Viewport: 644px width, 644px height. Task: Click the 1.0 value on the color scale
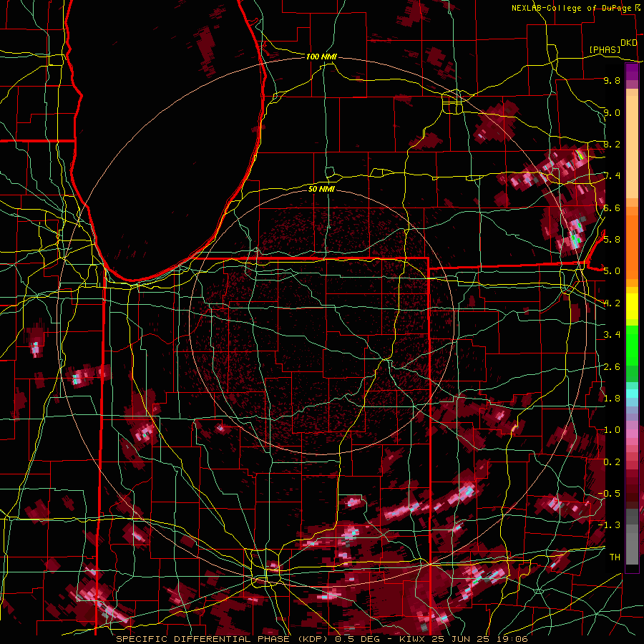(x=612, y=430)
